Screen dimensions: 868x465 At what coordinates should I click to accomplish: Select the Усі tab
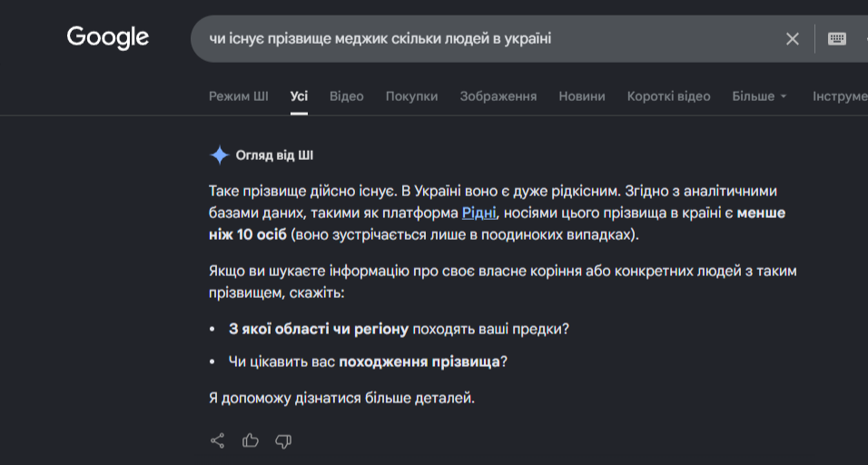click(299, 96)
